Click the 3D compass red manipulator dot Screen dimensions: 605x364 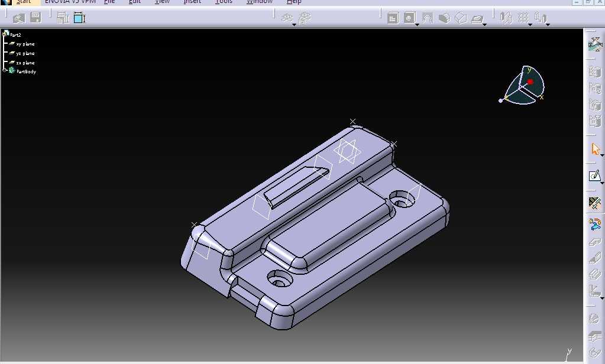[x=530, y=82]
